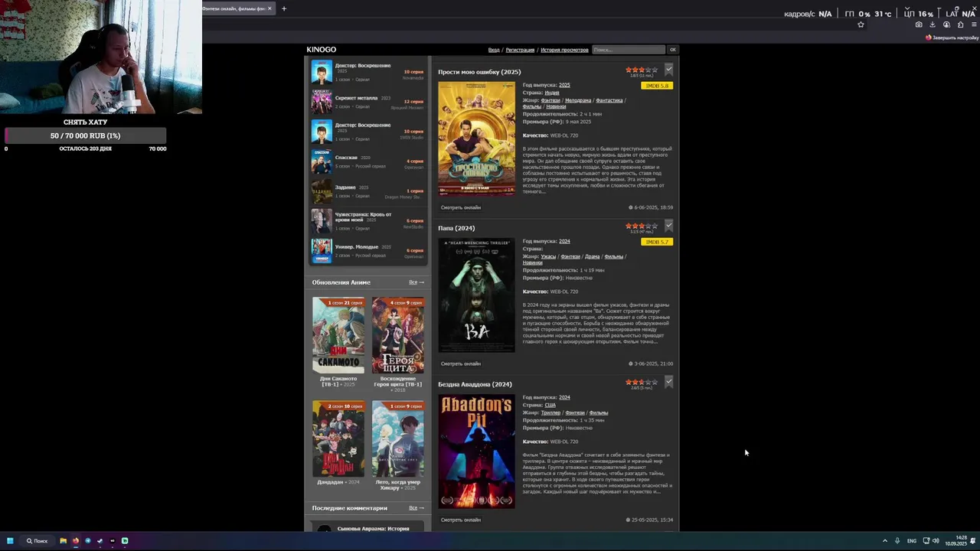Open Спасская series update row

tap(367, 161)
